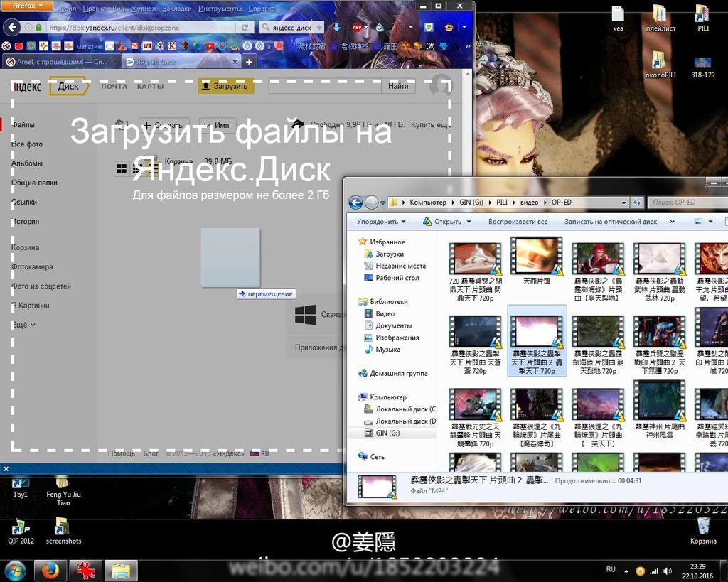Select the 318-179 desktop icon
The width and height of the screenshot is (728, 582).
[x=702, y=66]
